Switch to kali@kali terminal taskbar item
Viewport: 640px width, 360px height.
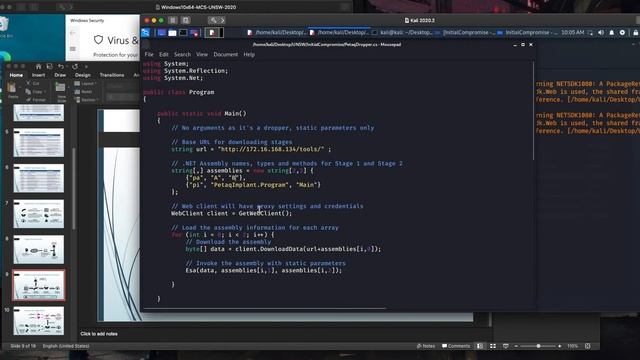402,33
